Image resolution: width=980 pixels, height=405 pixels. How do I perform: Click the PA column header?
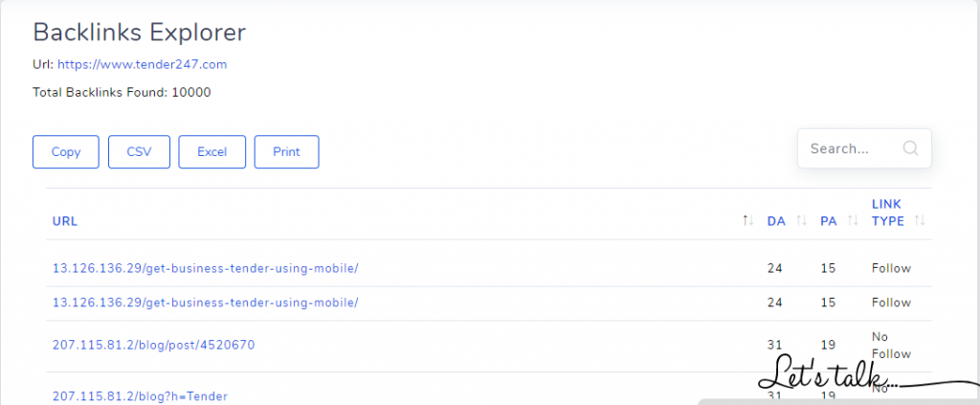click(828, 221)
